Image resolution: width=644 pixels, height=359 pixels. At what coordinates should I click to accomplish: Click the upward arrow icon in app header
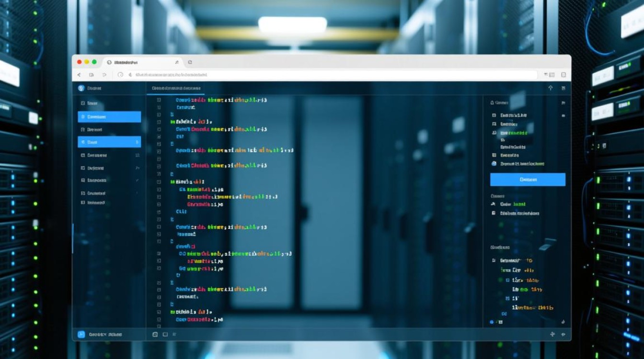(x=550, y=88)
